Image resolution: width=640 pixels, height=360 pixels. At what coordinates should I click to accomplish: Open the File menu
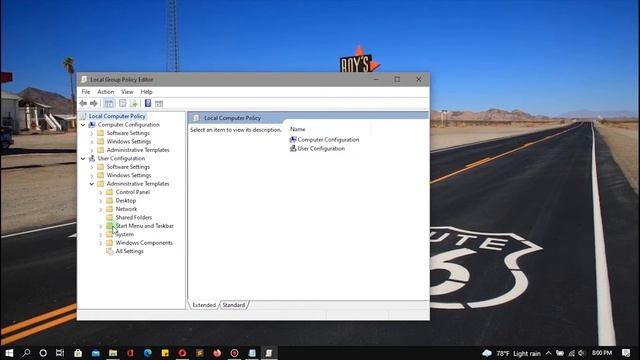(86, 92)
